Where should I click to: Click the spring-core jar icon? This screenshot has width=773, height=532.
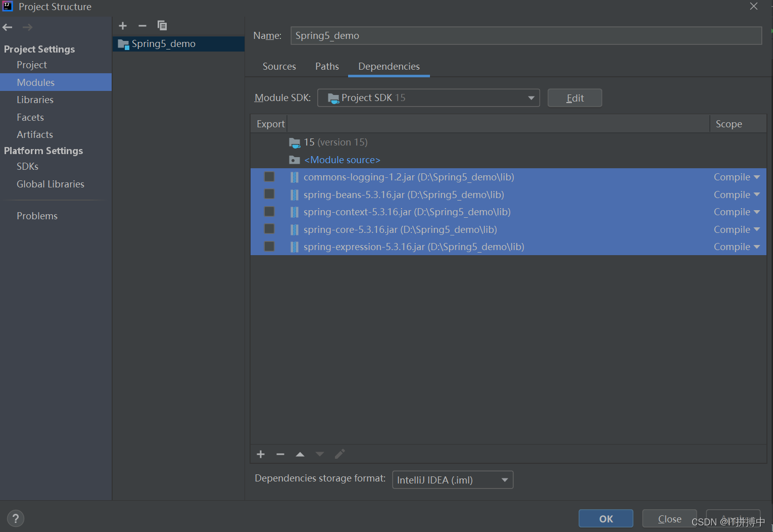pos(295,229)
